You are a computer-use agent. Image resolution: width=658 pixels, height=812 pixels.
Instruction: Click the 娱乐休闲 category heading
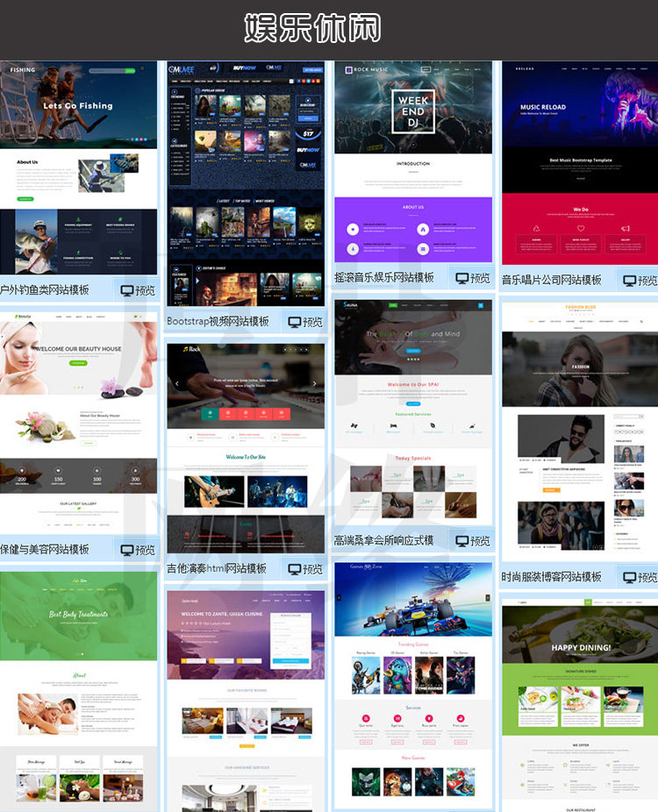pos(312,28)
